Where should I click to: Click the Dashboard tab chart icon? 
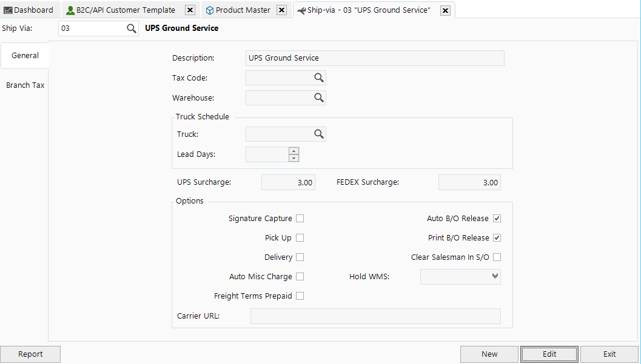(8, 10)
